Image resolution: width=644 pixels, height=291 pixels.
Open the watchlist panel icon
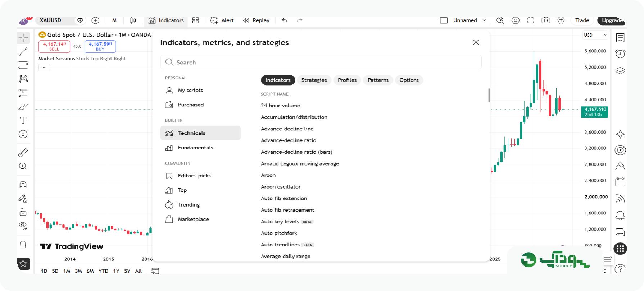(620, 37)
